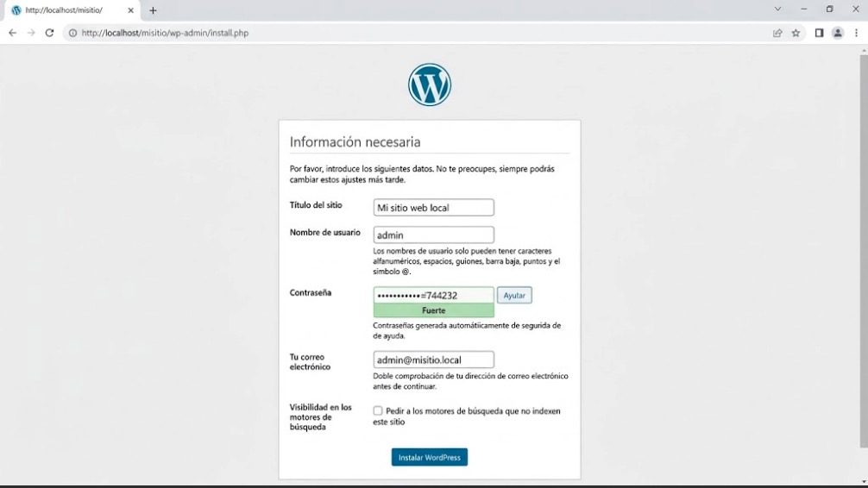Viewport: 868px width, 488px height.
Task: Click the address bar URL
Action: (165, 34)
